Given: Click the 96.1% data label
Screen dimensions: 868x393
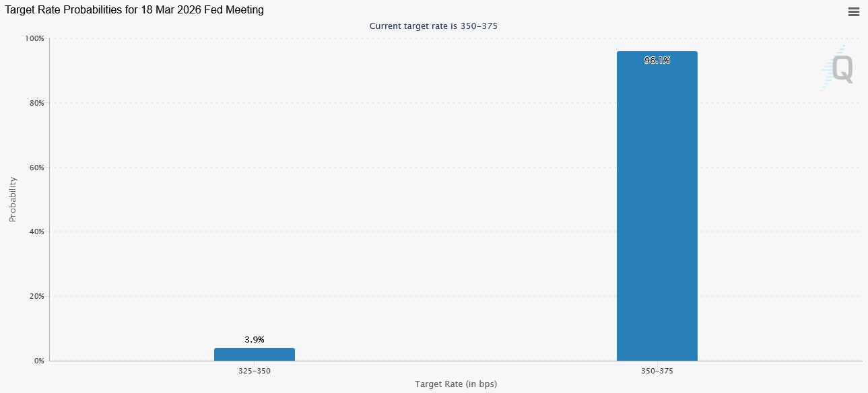Looking at the screenshot, I should coord(657,61).
